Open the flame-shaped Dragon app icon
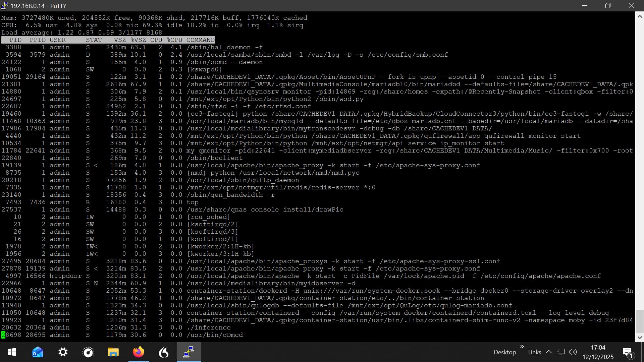The width and height of the screenshot is (644, 362). pos(164,352)
